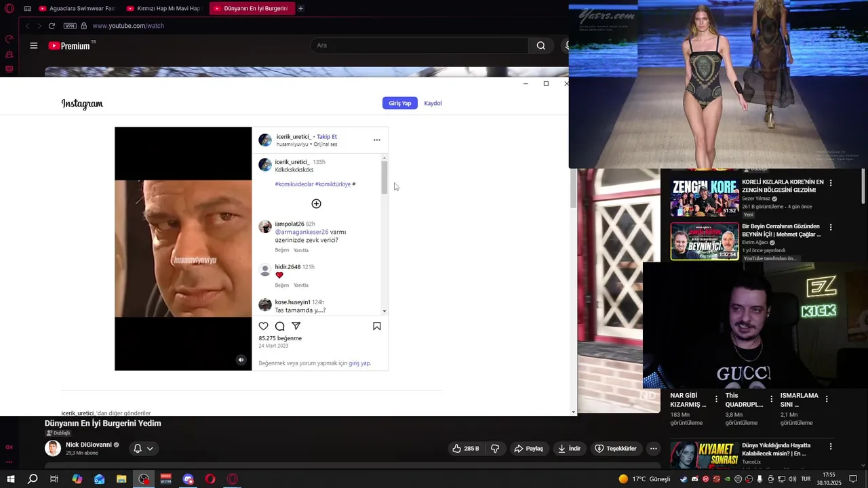Viewport: 868px width, 488px height.
Task: Open the weather widget 17°C Güneşli
Action: click(644, 479)
